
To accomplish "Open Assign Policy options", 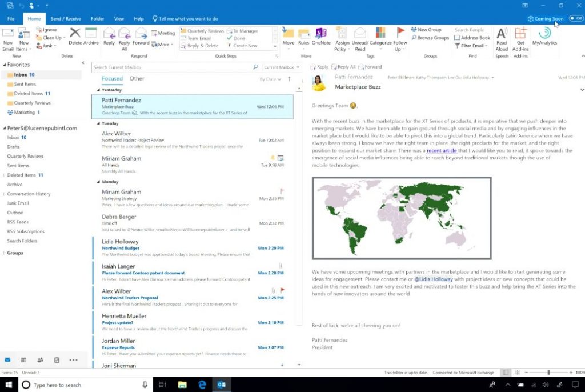I will pyautogui.click(x=342, y=39).
